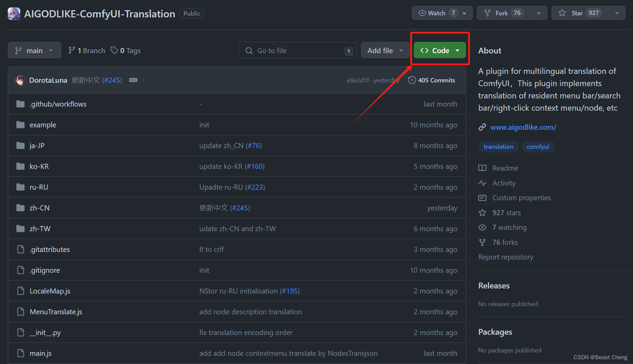Fork the repository using Fork button
633x364 pixels.
[504, 13]
